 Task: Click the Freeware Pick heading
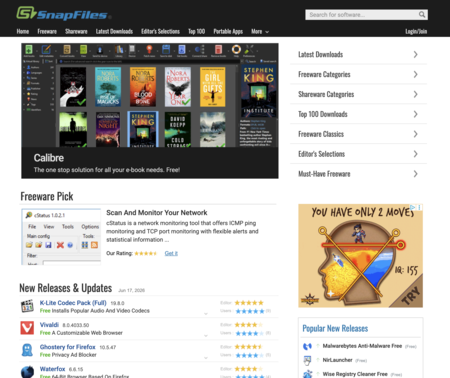pyautogui.click(x=47, y=196)
